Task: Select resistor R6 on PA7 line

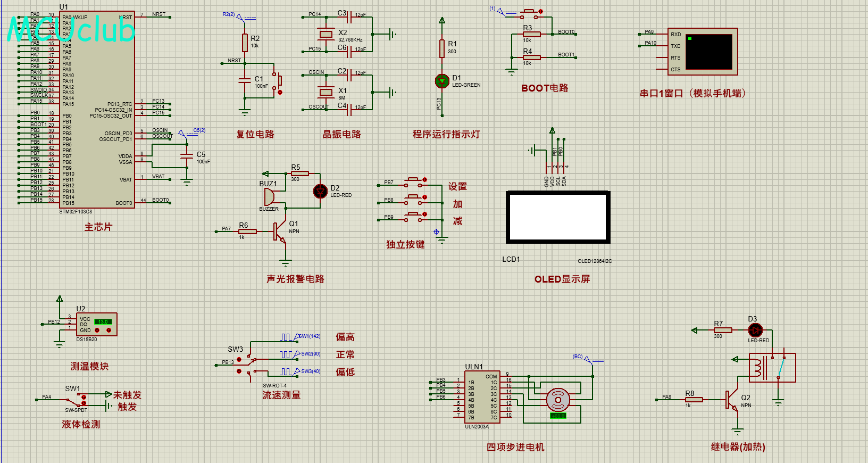Action: tap(247, 231)
